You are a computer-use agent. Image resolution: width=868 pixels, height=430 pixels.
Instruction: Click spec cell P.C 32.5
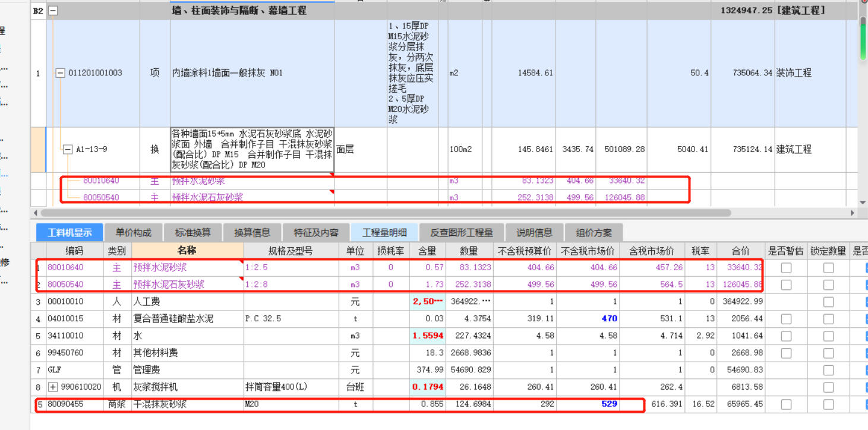[x=291, y=319]
